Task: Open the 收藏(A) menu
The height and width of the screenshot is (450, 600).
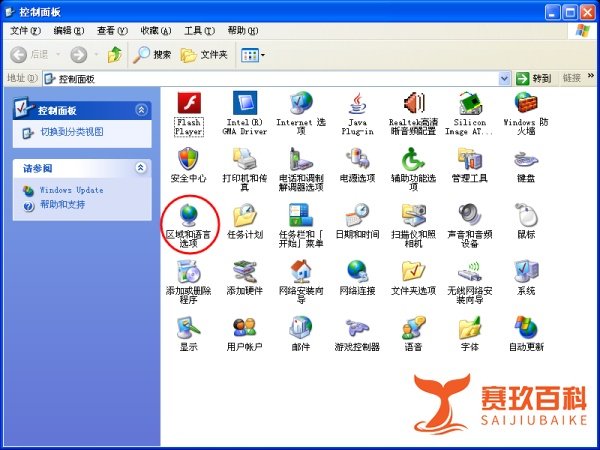Action: [156, 31]
